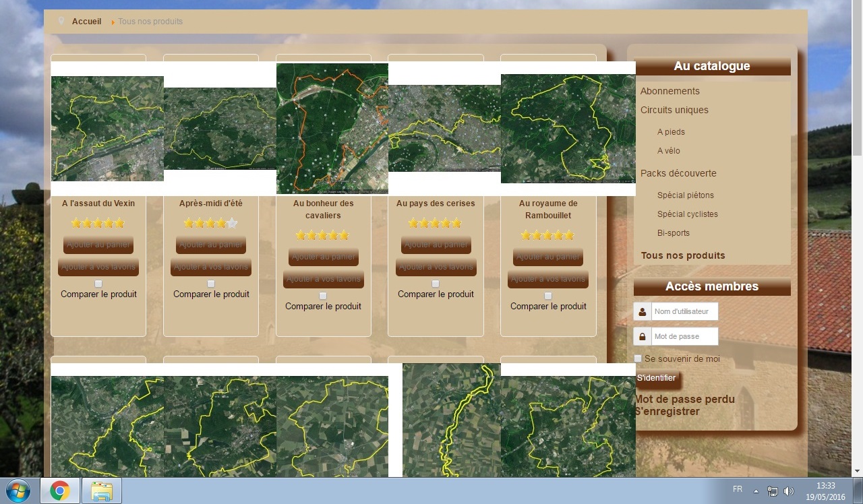Enable the 'Se souvenir de moi' checkbox

pos(638,358)
